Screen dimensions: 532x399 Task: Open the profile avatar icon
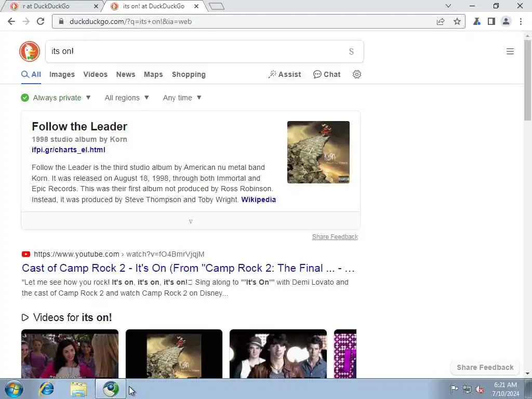506,21
